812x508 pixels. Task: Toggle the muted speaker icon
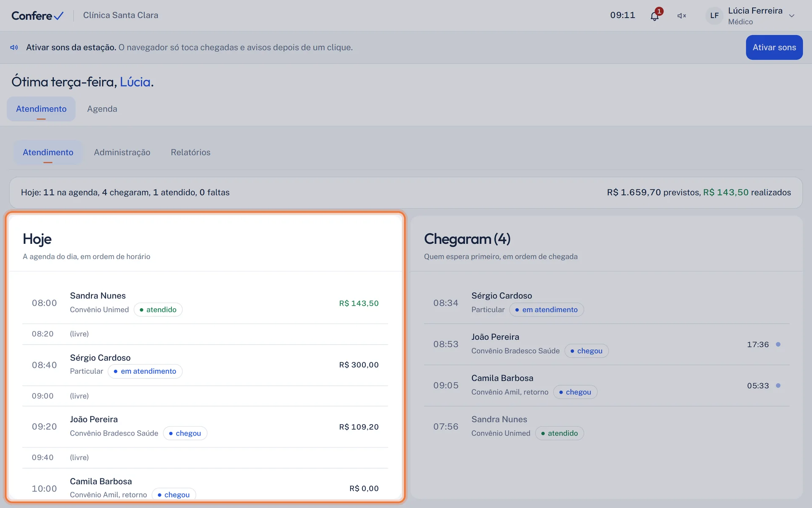point(681,16)
